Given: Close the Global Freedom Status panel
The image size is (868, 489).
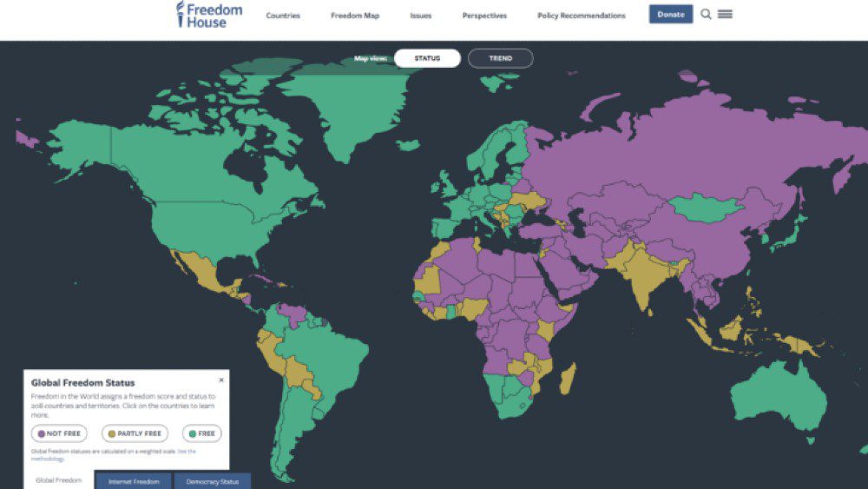Looking at the screenshot, I should [x=220, y=380].
